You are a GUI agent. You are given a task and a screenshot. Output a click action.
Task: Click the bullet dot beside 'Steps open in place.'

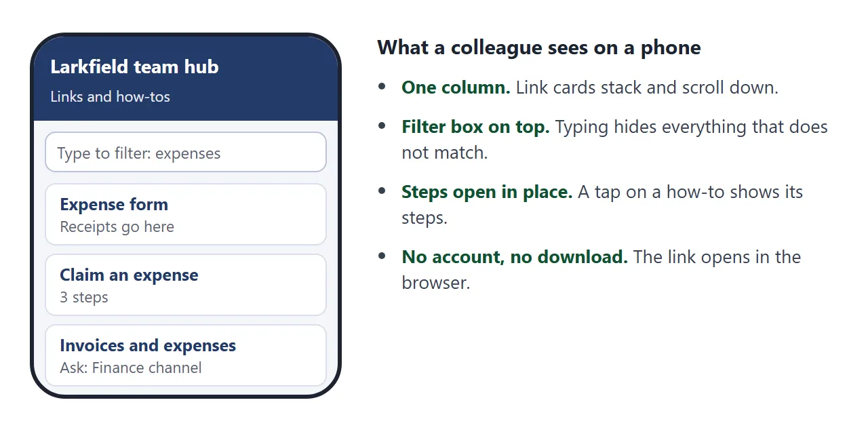382,191
